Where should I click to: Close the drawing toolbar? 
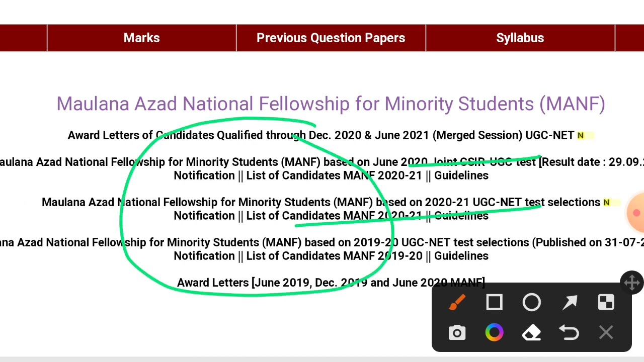606,333
